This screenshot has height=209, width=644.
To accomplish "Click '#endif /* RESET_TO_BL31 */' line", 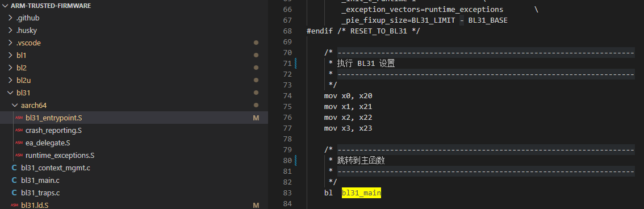I will click(363, 31).
